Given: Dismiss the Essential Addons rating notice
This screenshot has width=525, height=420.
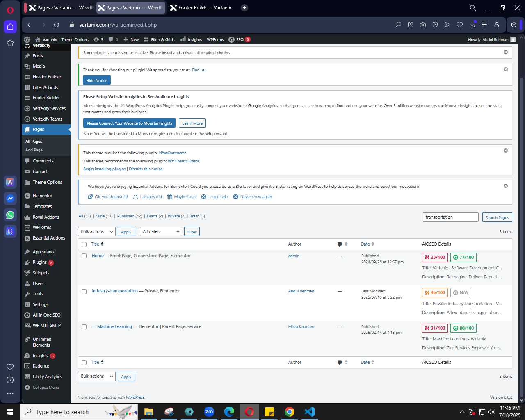Looking at the screenshot, I should (x=506, y=186).
